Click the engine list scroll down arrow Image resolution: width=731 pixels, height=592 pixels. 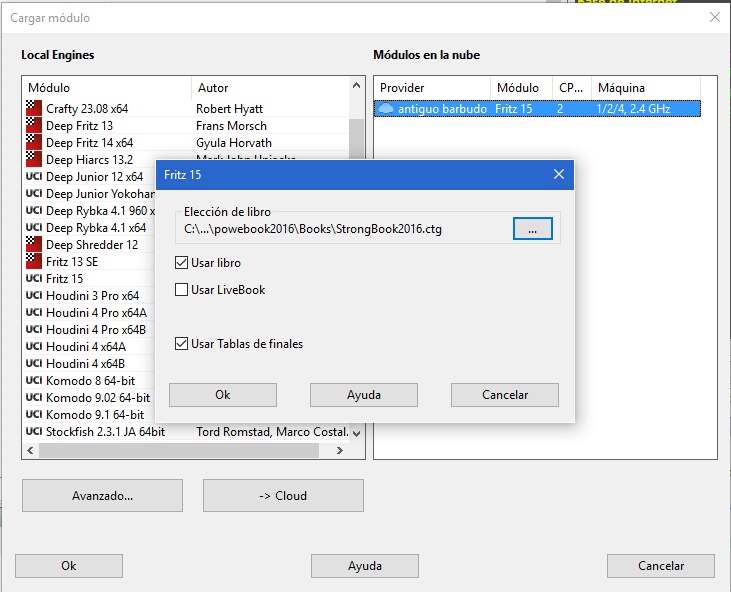coord(357,434)
